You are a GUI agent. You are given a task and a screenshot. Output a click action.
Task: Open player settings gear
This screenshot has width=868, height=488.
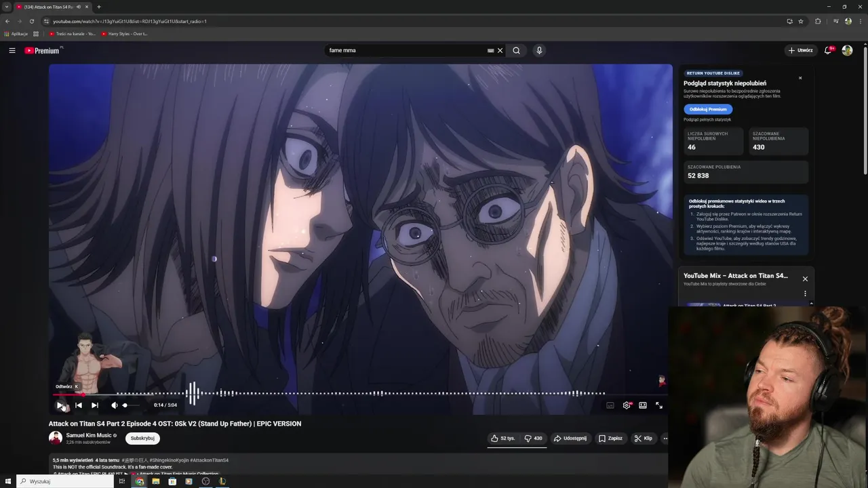tap(627, 405)
